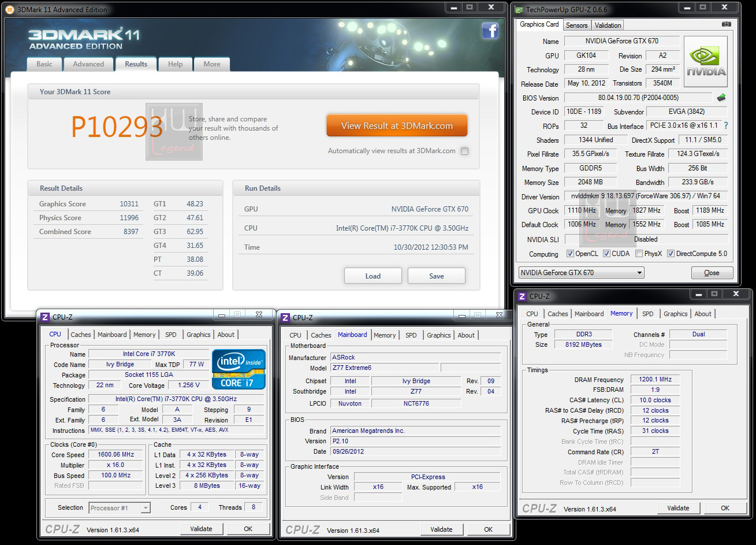Open the Advanced tab in 3DMark 11
This screenshot has width=756, height=545.
pos(88,64)
